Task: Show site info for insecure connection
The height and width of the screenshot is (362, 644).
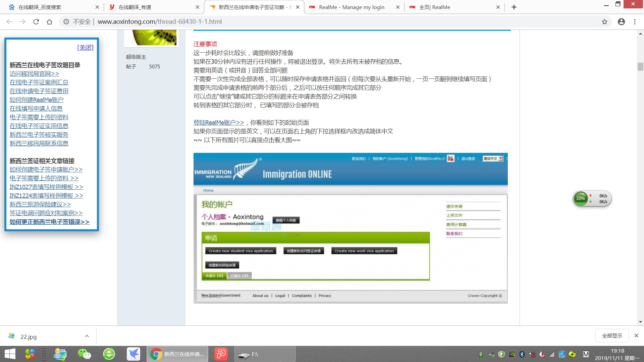Action: click(66, 22)
